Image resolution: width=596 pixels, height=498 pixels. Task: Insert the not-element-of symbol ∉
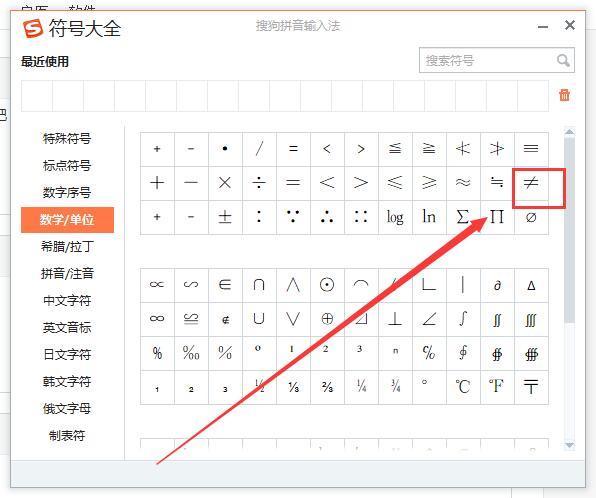point(225,319)
